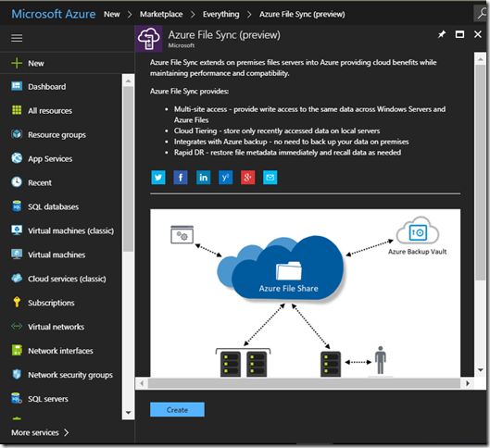Open Virtual networks label
Viewport: 490px width, 448px height.
(x=56, y=327)
